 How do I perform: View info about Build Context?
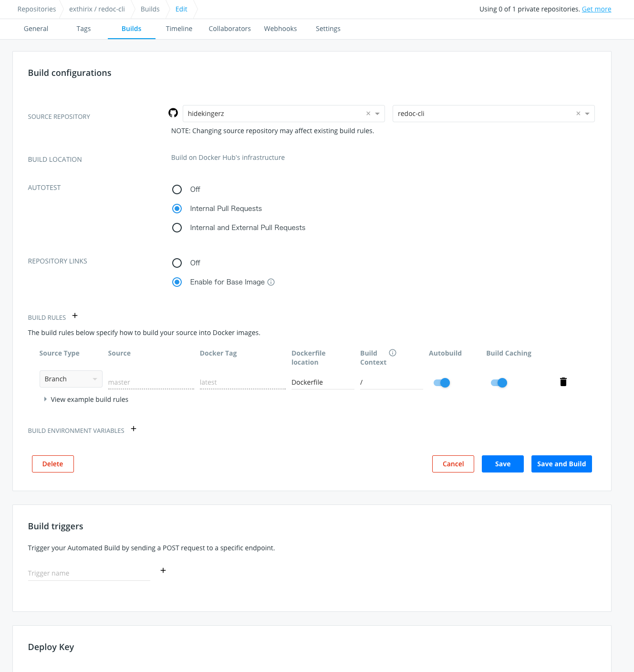coord(392,352)
